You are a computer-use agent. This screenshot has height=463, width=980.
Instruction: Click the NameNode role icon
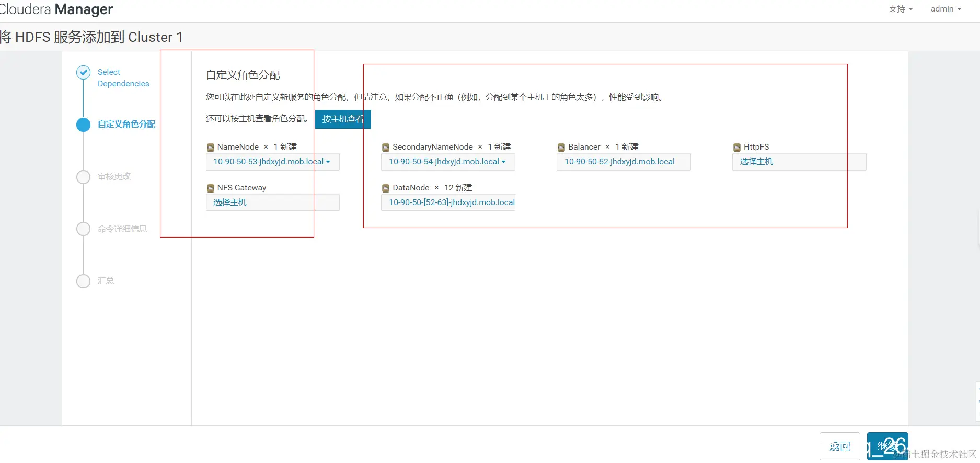point(211,147)
